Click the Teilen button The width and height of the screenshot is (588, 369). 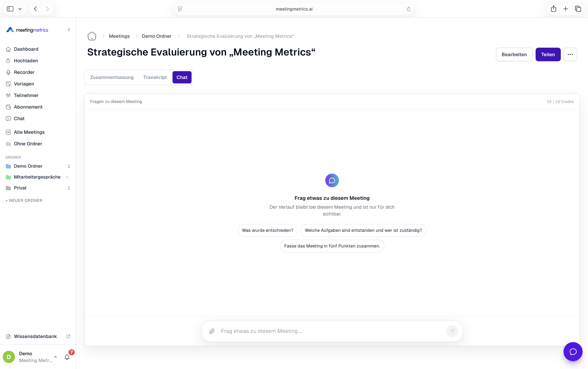(548, 54)
